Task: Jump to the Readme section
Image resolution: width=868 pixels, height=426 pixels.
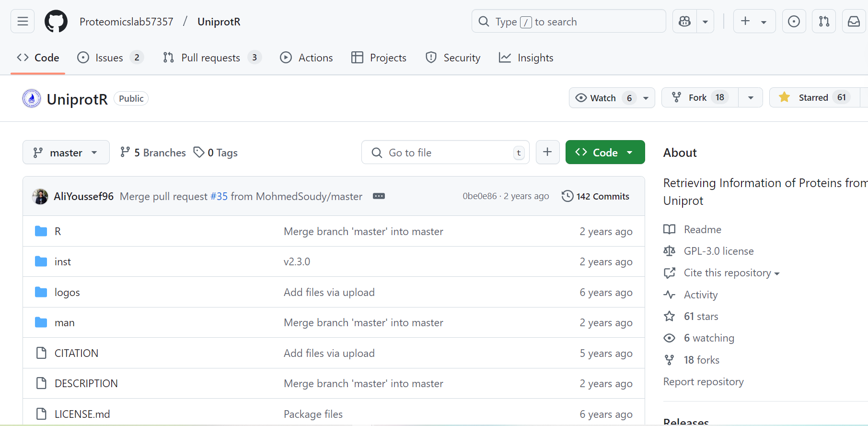Action: [x=702, y=229]
